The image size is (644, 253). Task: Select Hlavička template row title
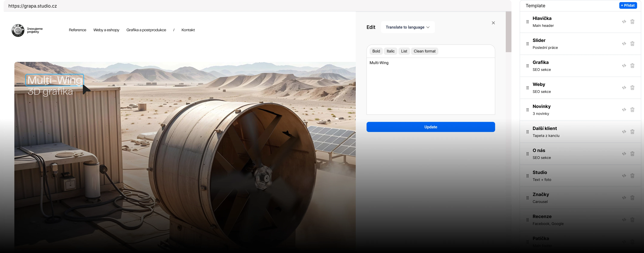click(x=542, y=18)
